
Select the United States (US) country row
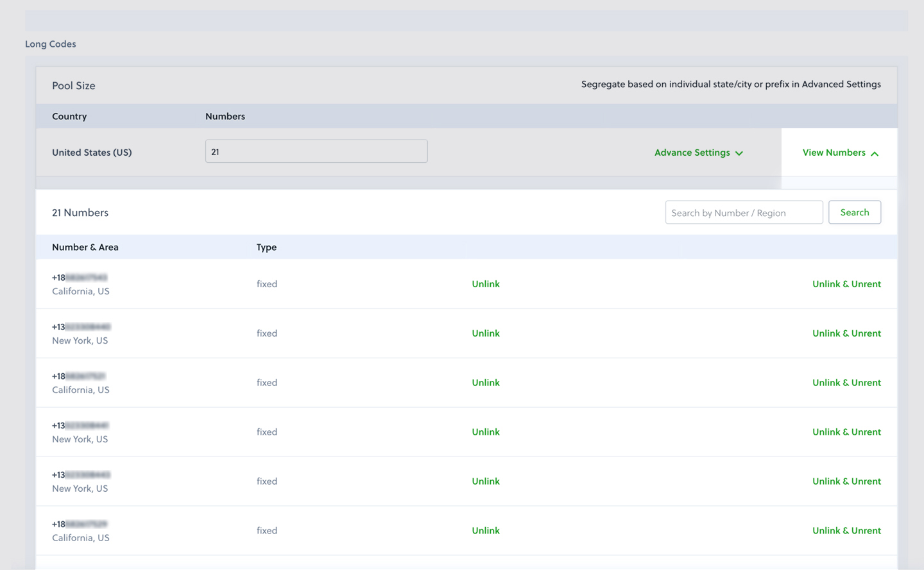point(92,153)
